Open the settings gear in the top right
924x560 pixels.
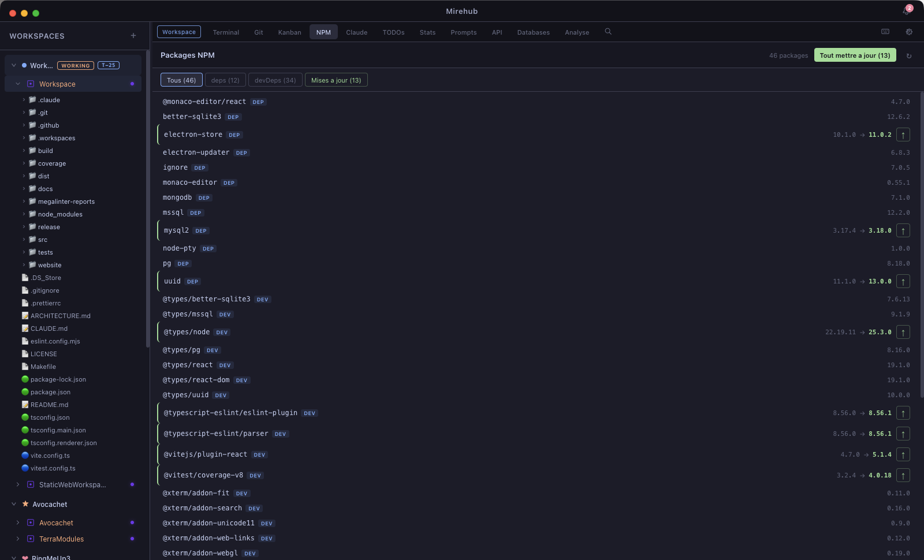tap(909, 32)
